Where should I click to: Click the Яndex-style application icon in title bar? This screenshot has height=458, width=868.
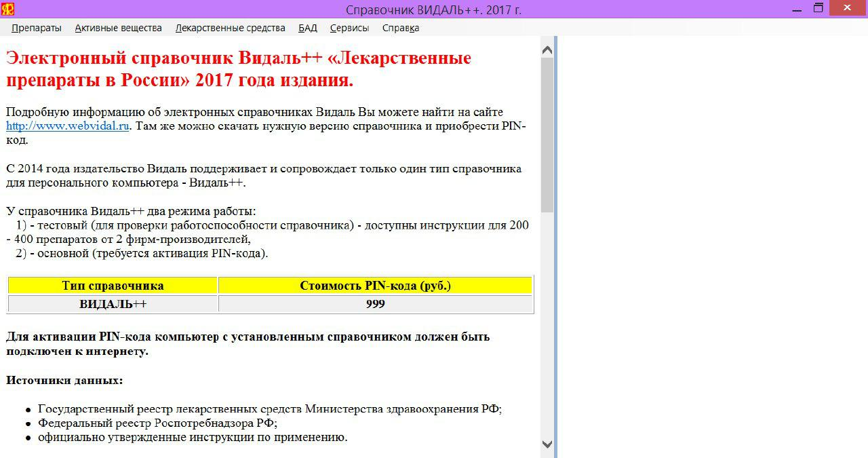click(x=7, y=8)
